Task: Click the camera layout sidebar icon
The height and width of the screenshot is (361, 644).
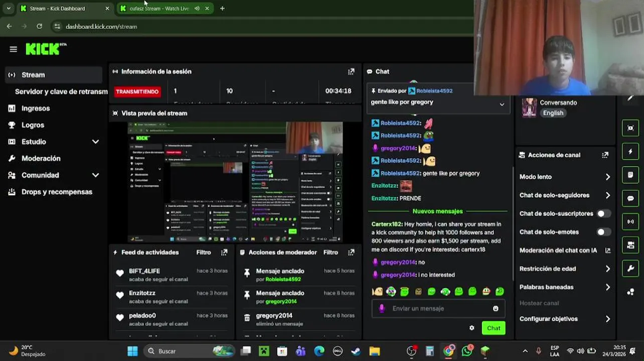Action: click(630, 245)
